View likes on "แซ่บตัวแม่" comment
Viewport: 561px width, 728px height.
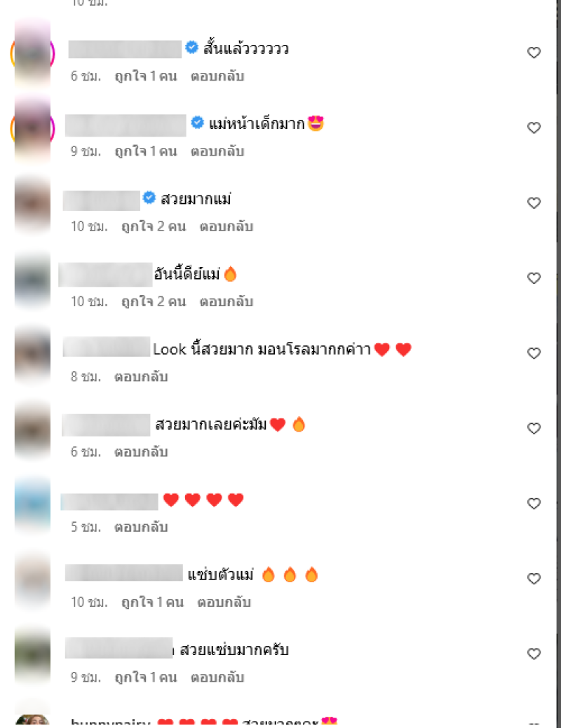[152, 603]
